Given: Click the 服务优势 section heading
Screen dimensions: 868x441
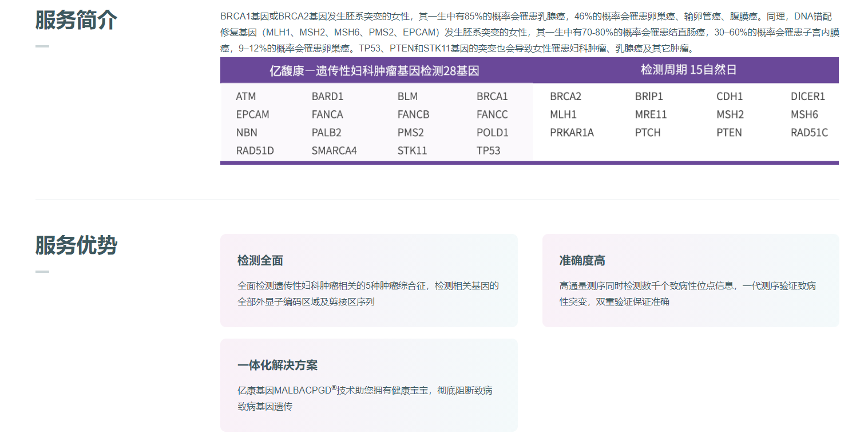Looking at the screenshot, I should tap(76, 245).
